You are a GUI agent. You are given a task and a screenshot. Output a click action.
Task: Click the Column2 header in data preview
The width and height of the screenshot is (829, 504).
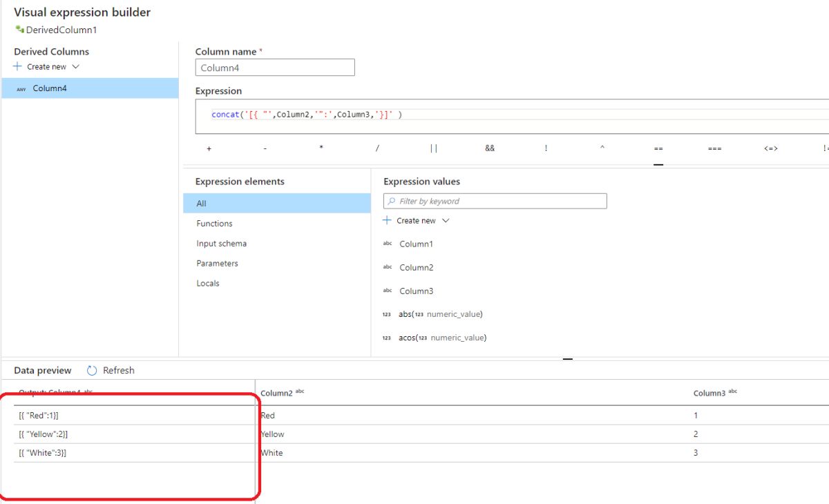(x=277, y=393)
